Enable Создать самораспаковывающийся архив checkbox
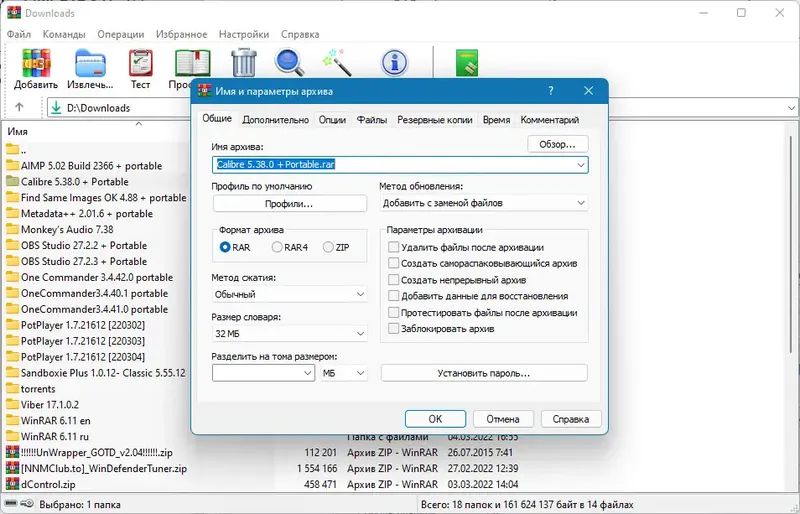The image size is (800, 514). click(393, 263)
